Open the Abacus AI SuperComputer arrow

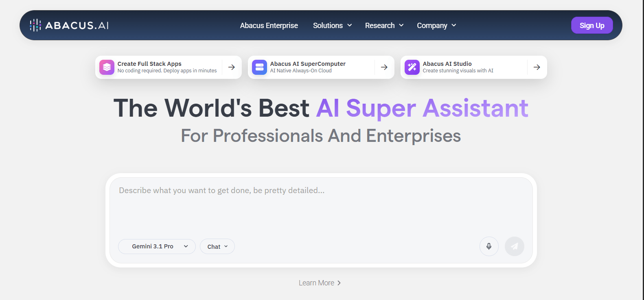click(x=384, y=67)
